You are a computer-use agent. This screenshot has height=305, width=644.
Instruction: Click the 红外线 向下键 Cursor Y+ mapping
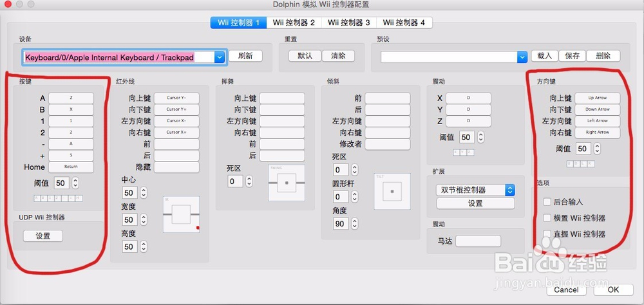click(x=176, y=109)
